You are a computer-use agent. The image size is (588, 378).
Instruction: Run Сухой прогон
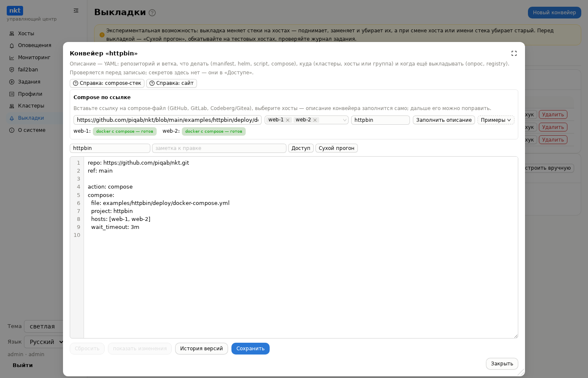pos(336,148)
